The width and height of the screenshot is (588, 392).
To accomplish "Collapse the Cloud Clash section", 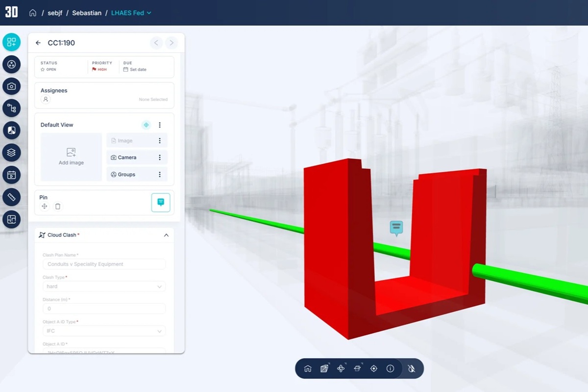I will [166, 235].
